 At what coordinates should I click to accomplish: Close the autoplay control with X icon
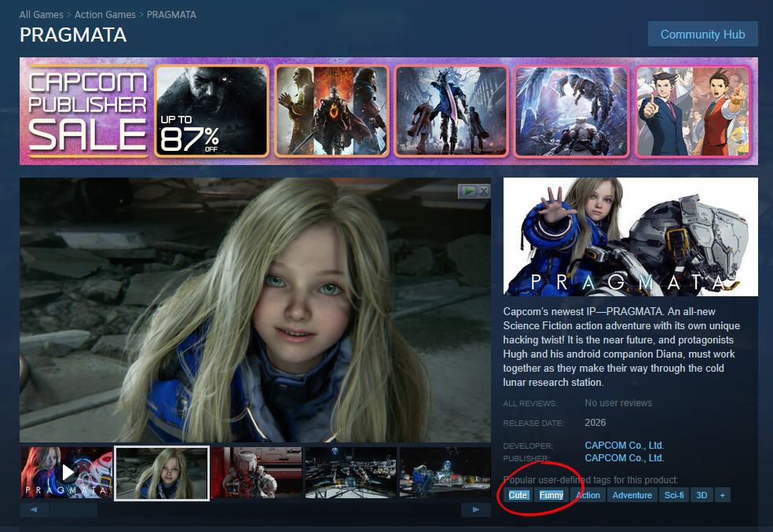coord(484,191)
